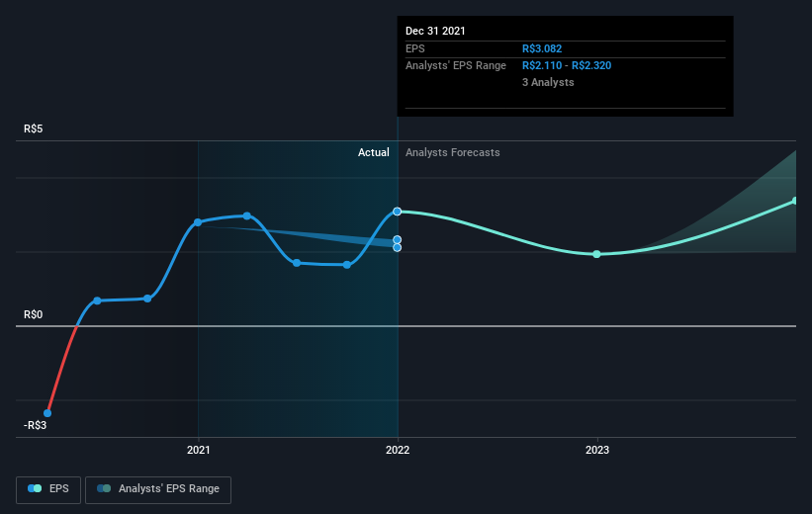Click the 2022 x-axis label
Screen dimensions: 812x514
click(398, 450)
